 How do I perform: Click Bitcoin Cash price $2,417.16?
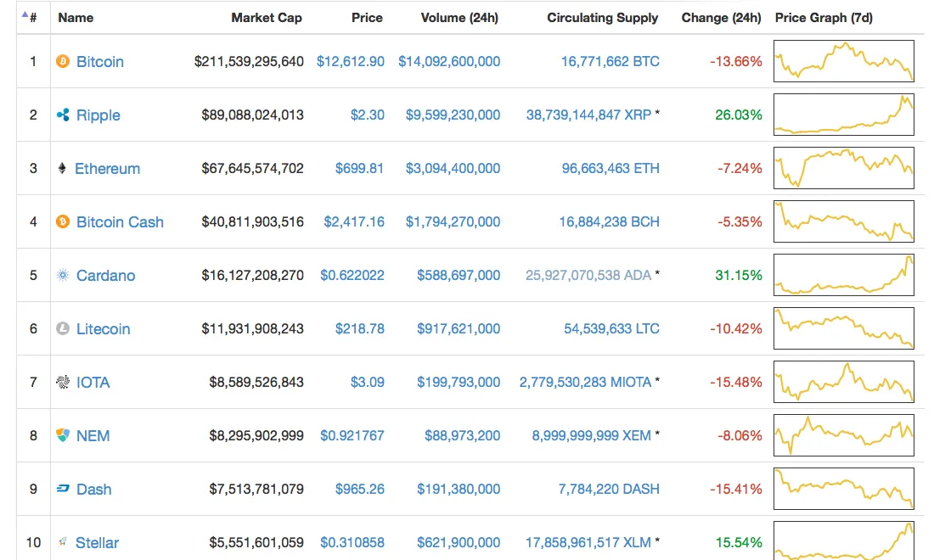(354, 222)
